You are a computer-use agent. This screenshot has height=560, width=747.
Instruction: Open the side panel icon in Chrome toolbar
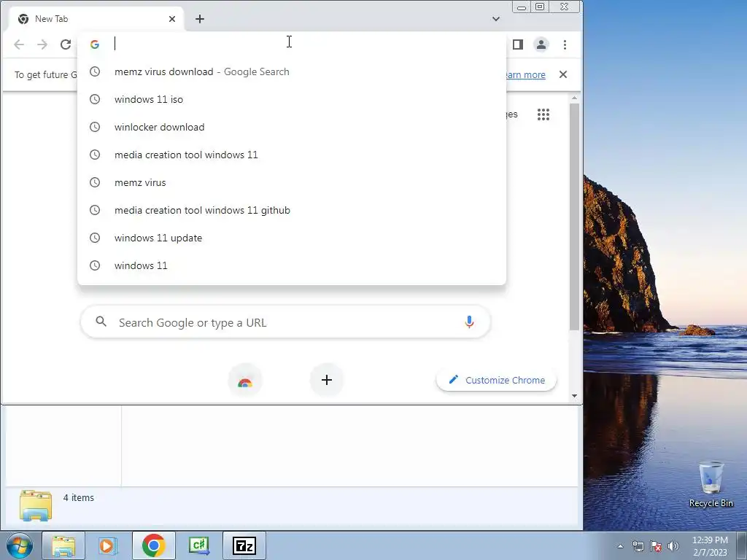[x=518, y=44]
